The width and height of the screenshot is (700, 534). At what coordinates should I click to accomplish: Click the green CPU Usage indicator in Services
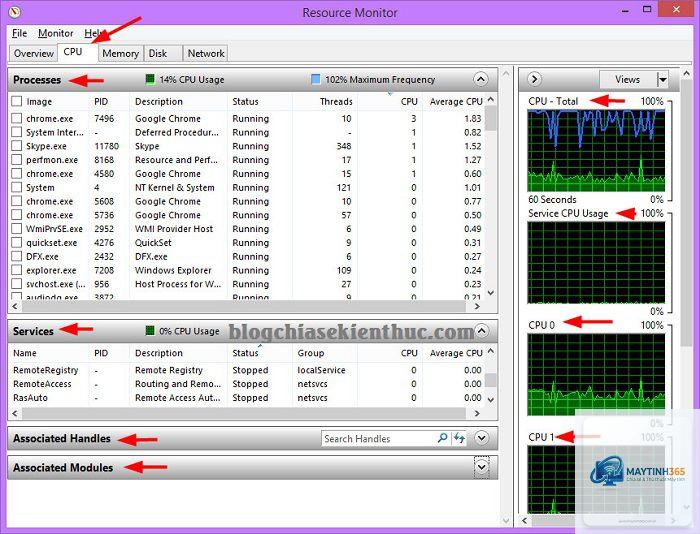pyautogui.click(x=150, y=331)
